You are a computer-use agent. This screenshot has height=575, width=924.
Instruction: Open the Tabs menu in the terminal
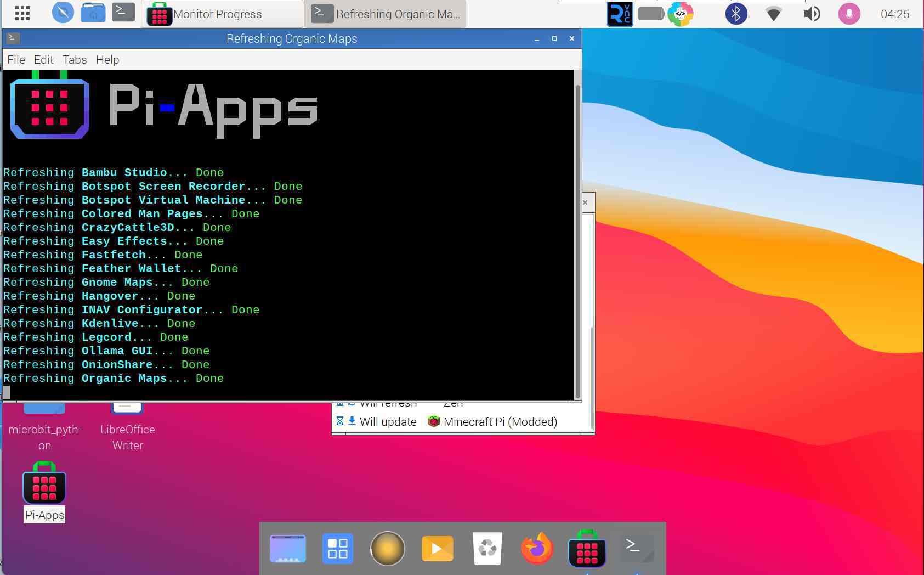[75, 59]
